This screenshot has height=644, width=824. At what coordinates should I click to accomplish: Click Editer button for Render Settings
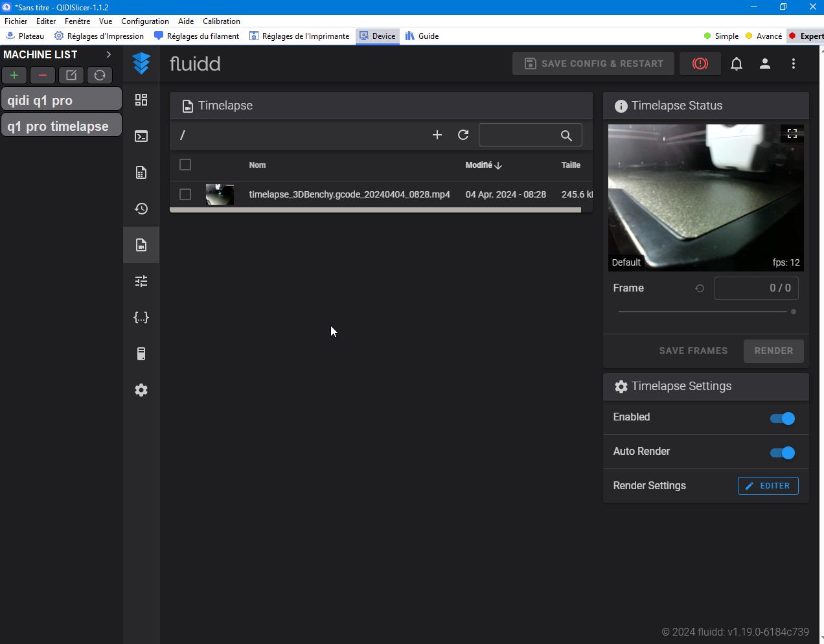[x=768, y=486]
